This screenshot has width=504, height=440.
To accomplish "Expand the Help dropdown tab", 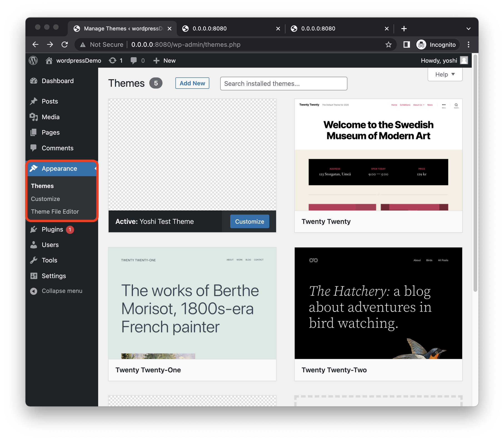I will click(x=444, y=74).
